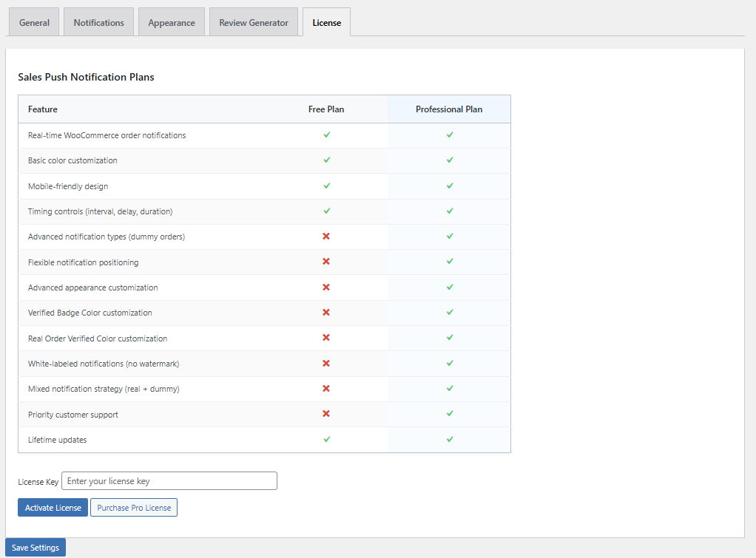Screen dimensions: 756x558
Task: Click the Professional check for Verified Badge Color customization
Action: pyautogui.click(x=449, y=313)
